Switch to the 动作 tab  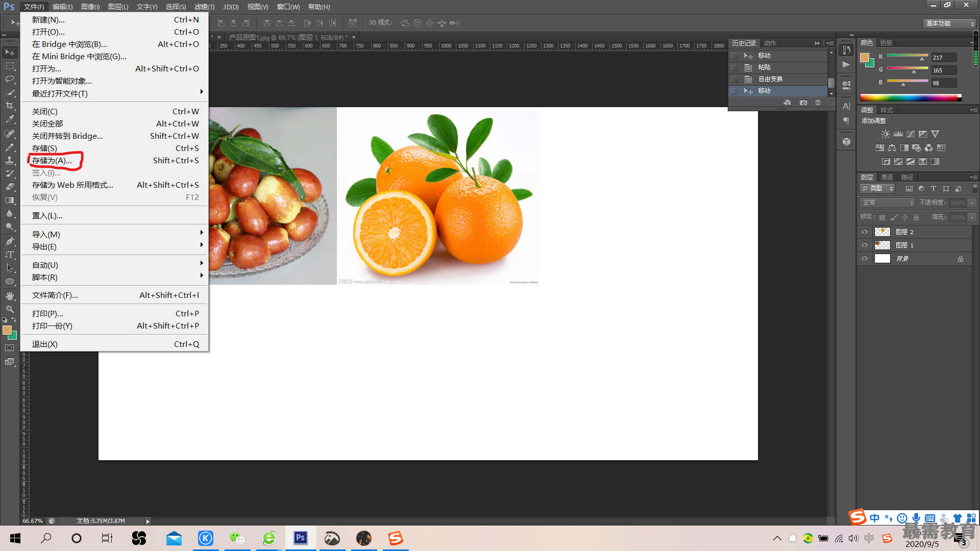coord(770,43)
